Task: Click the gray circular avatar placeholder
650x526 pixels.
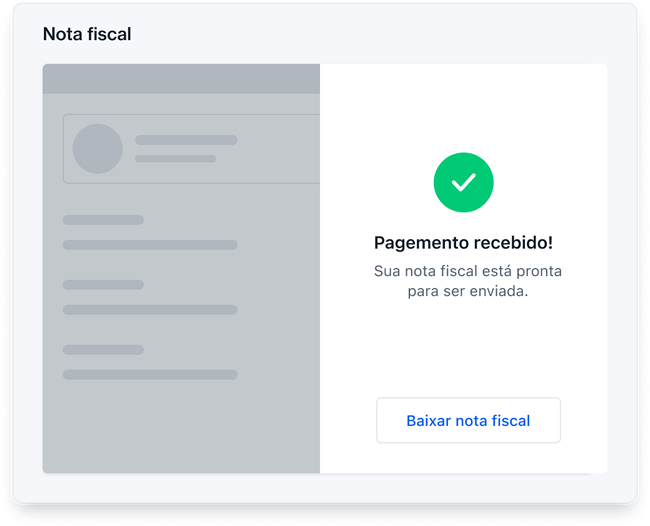Action: click(x=98, y=148)
